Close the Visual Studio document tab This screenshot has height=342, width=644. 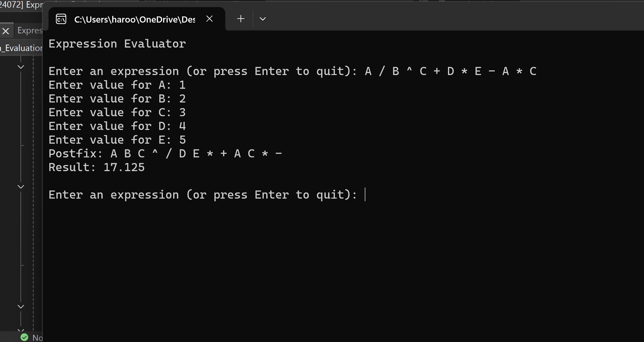click(x=5, y=31)
